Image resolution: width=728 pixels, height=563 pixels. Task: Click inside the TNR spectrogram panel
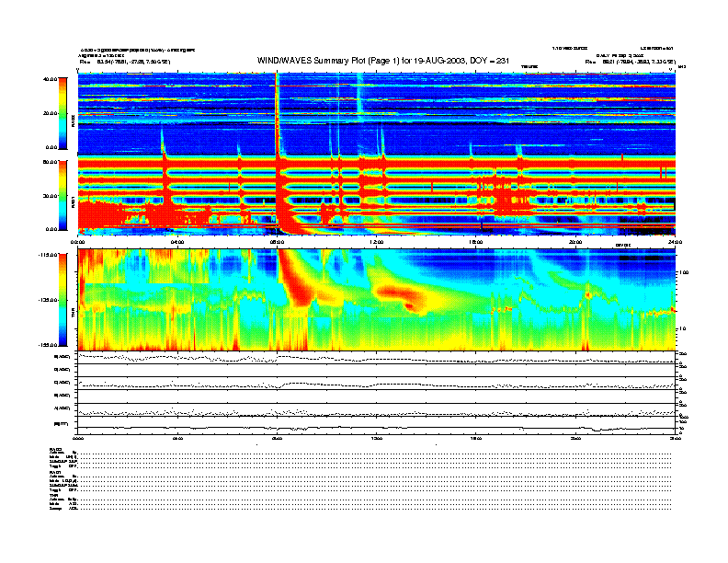click(377, 300)
